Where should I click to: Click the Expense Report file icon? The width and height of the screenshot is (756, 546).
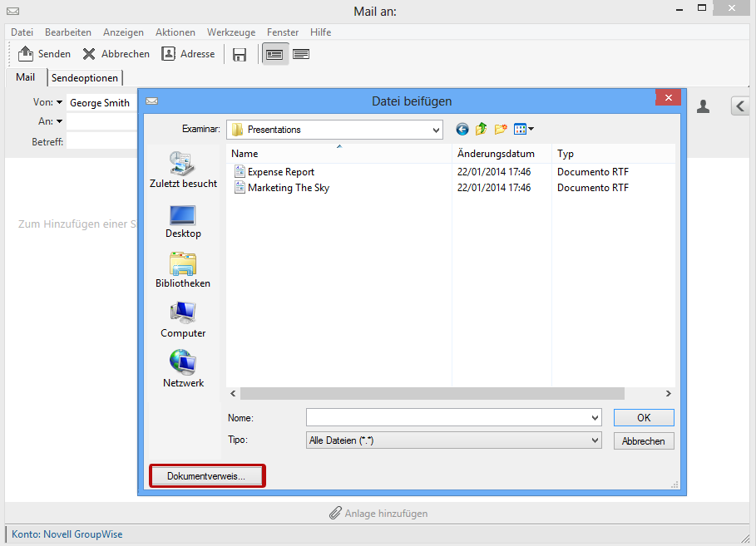[240, 171]
